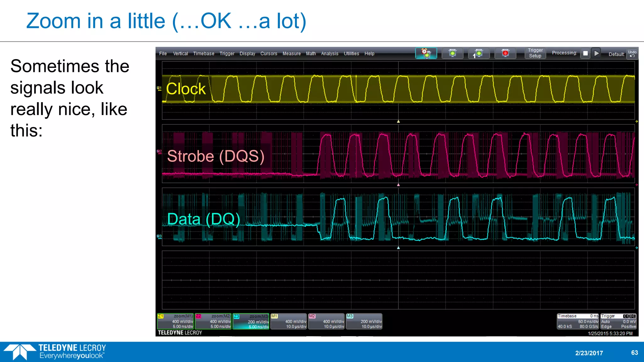Open the M3 memory trace descriptor

coord(364,321)
